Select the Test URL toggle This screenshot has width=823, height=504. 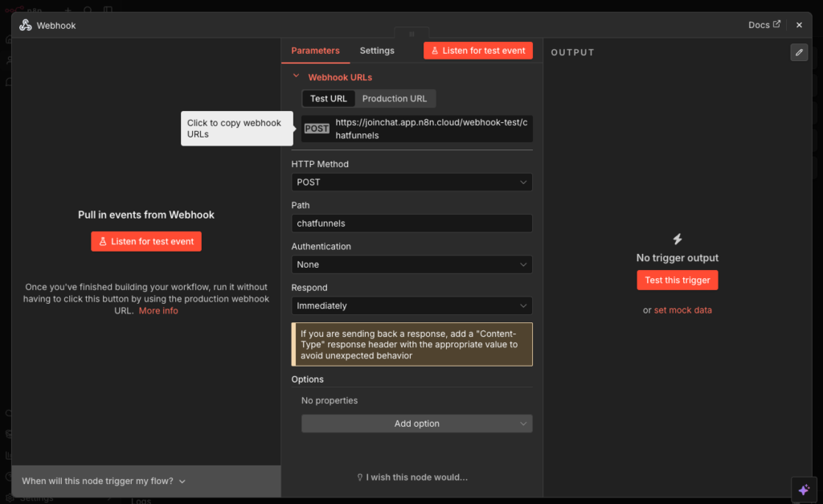pos(329,99)
